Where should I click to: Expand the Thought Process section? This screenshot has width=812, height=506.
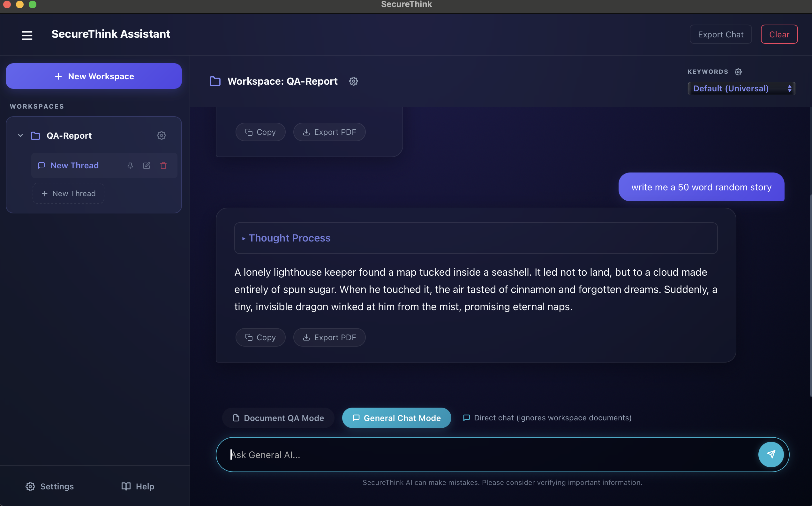[x=476, y=238]
